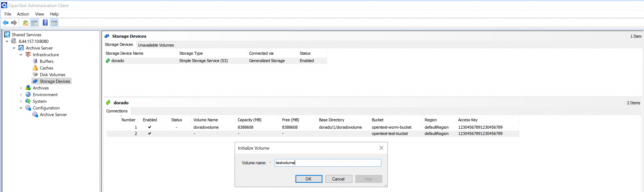Click the Buffers cylinder icon
The image size is (644, 192).
pos(35,61)
